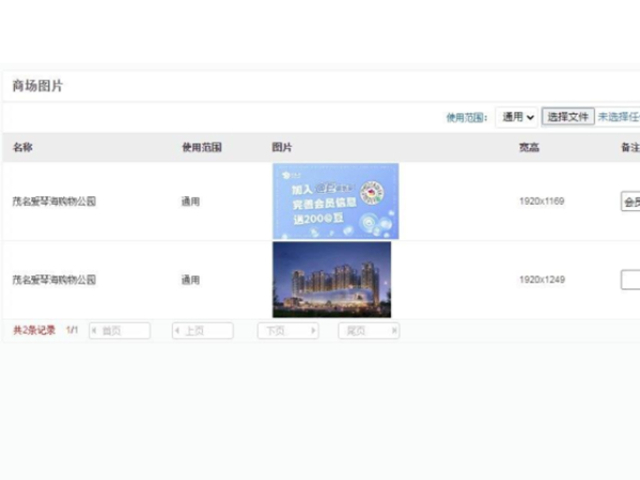Click the 未选择任何文件 label

click(x=619, y=117)
